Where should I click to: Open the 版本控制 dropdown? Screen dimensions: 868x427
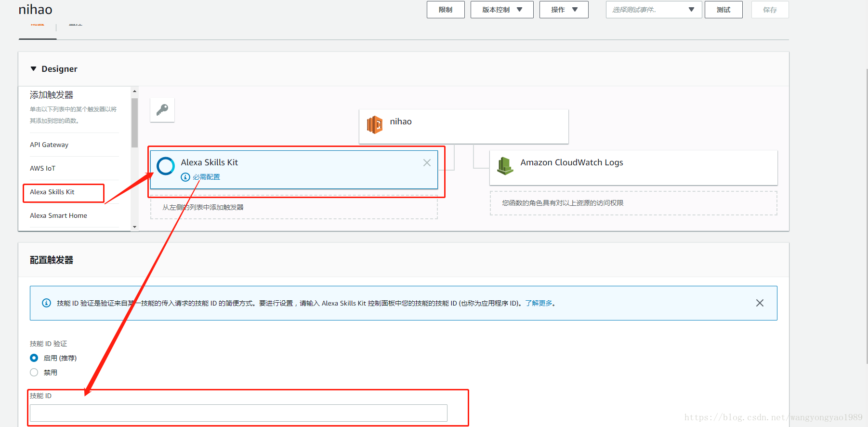[502, 10]
